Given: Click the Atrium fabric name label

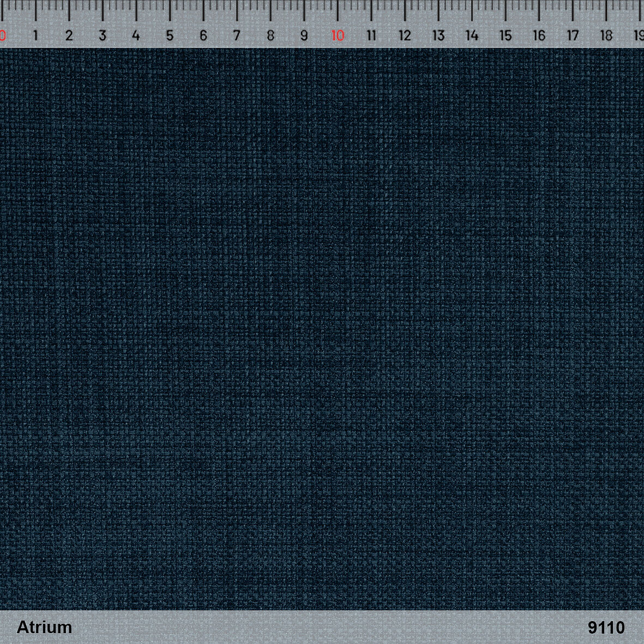Looking at the screenshot, I should tap(44, 627).
